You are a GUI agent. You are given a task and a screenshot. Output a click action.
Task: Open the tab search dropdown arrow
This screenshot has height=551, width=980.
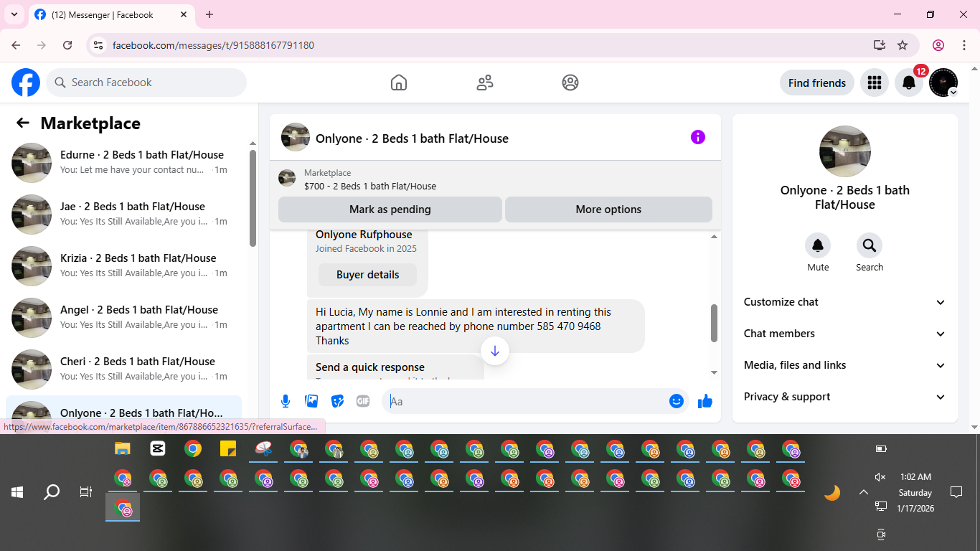coord(14,14)
